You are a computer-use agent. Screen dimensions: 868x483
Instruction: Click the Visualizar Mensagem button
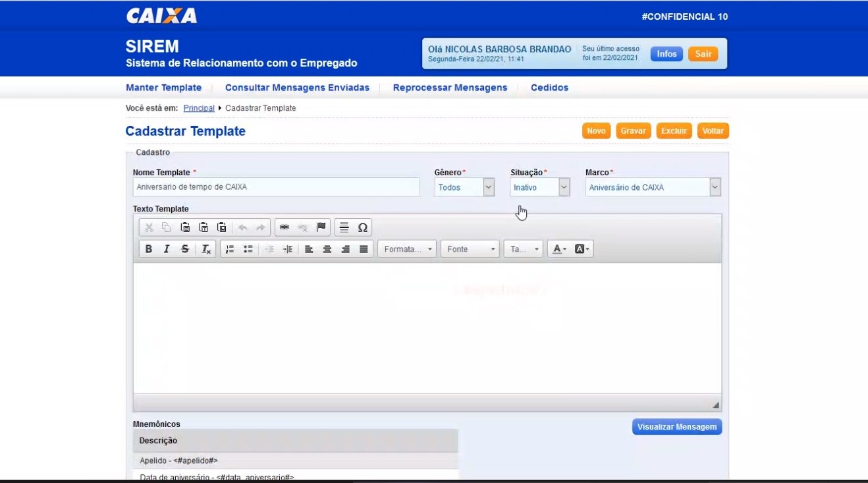[677, 427]
